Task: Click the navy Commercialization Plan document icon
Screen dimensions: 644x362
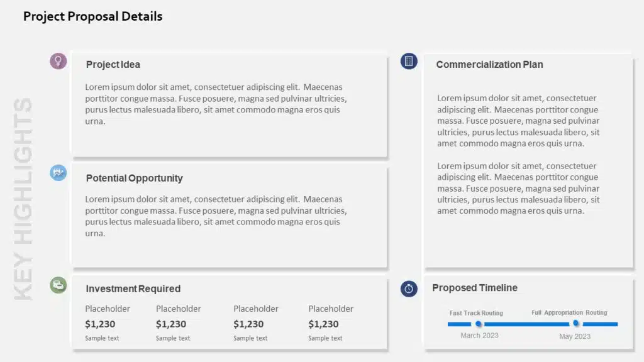Action: (x=409, y=61)
